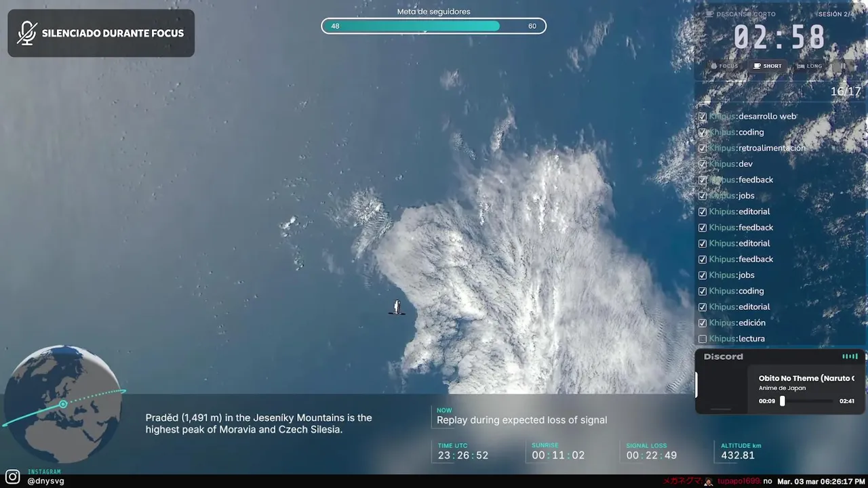
Task: Click the 16/17 task counter
Action: [846, 91]
